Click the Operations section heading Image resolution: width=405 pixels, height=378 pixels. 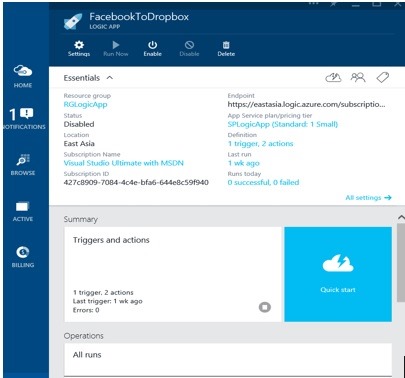84,336
